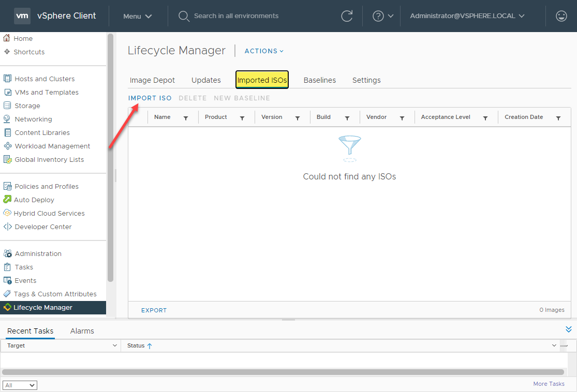The height and width of the screenshot is (392, 577).
Task: Filter the Build column
Action: pyautogui.click(x=347, y=118)
